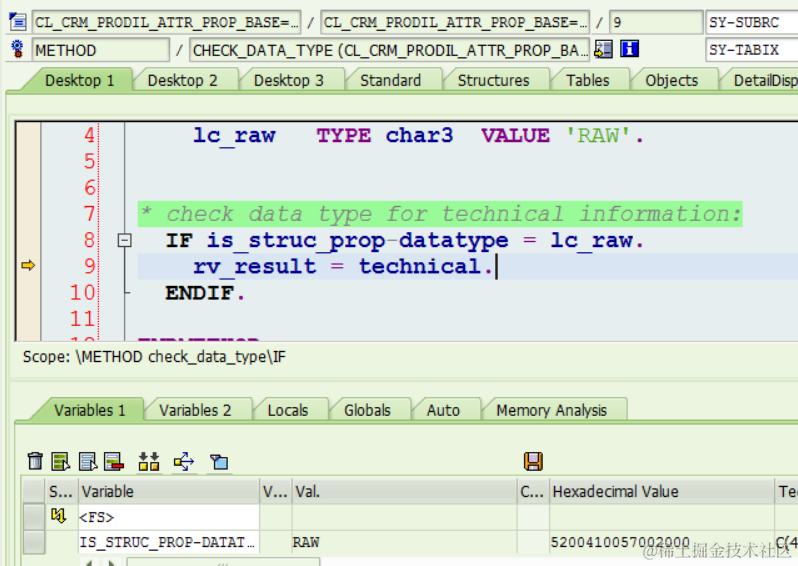
Task: Click the SY-SUBRC field
Action: (x=752, y=22)
